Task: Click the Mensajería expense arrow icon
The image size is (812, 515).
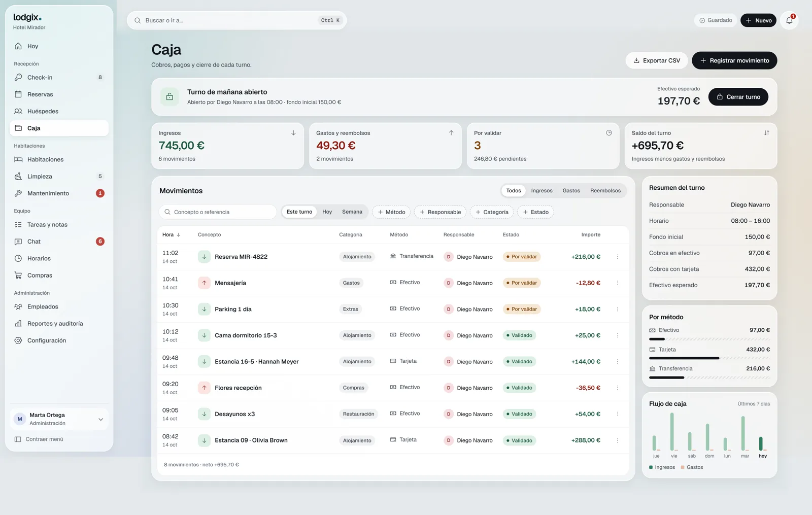Action: click(x=204, y=283)
